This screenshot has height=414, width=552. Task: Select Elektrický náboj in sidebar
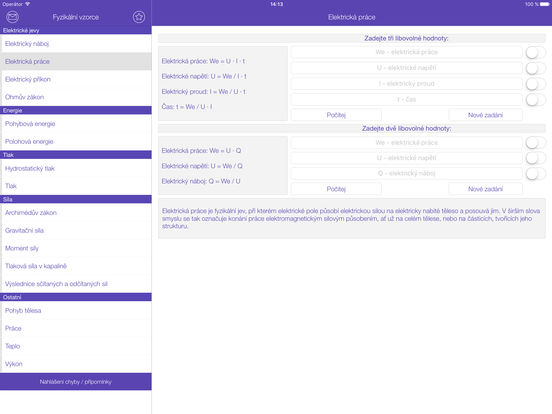pyautogui.click(x=76, y=44)
